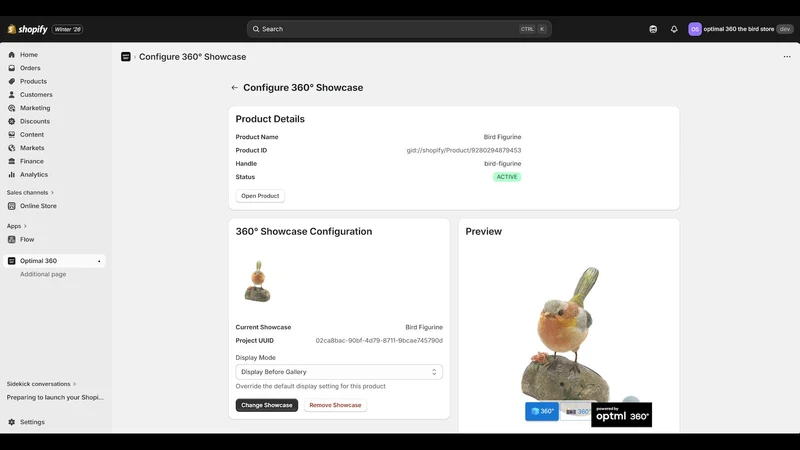Click the Remove Showcase button
Image resolution: width=800 pixels, height=450 pixels.
point(335,405)
